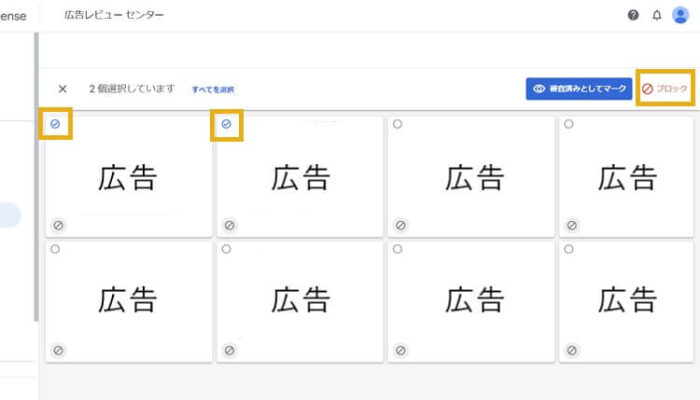This screenshot has height=400, width=700.
Task: Open the account avatar menu
Action: pyautogui.click(x=680, y=15)
